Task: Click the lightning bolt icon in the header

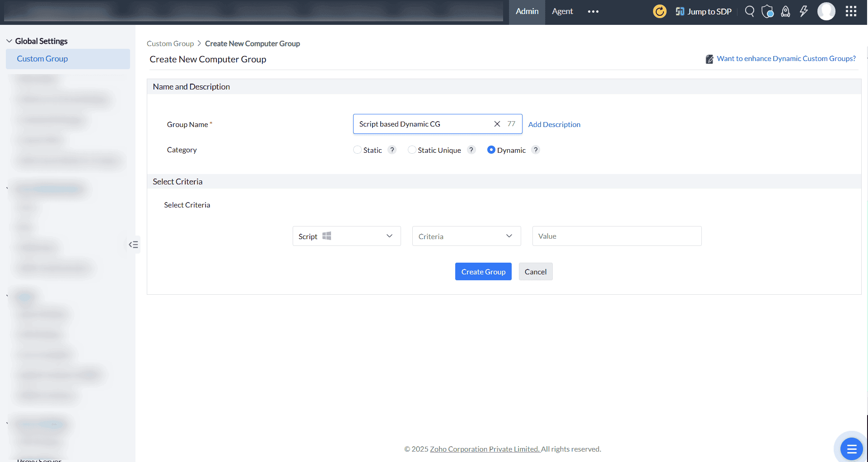Action: tap(803, 11)
